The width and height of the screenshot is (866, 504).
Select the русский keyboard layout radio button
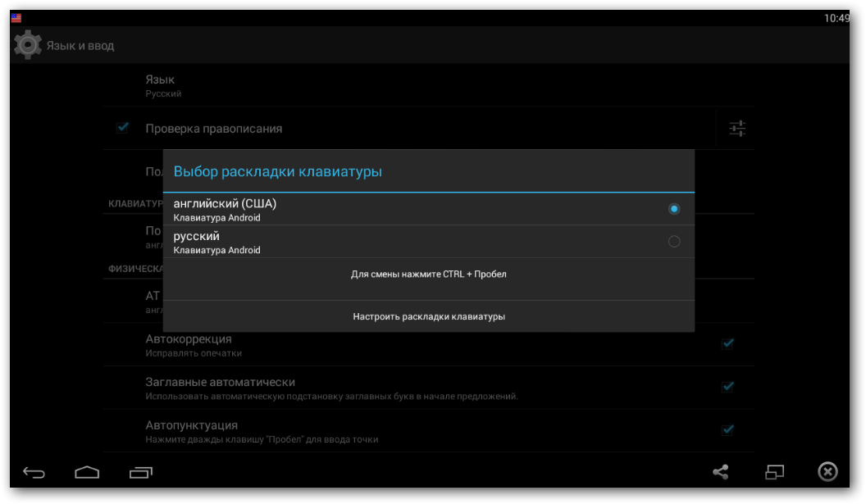pos(674,242)
